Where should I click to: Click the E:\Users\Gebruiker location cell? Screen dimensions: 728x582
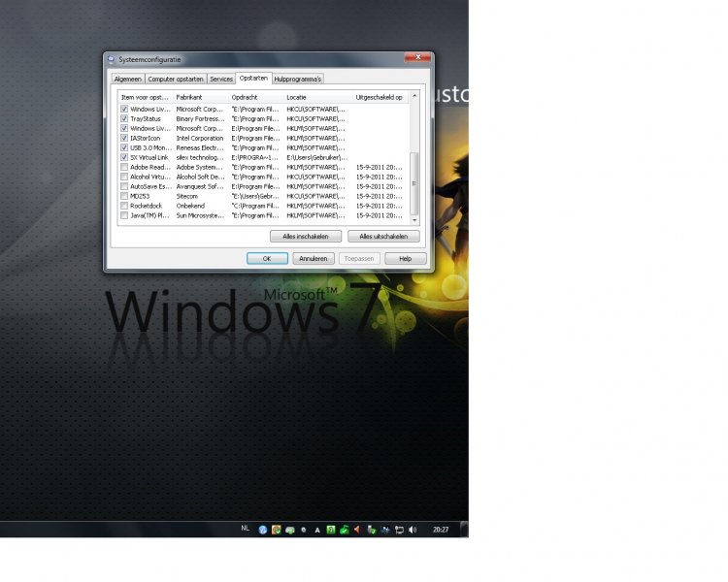[317, 157]
